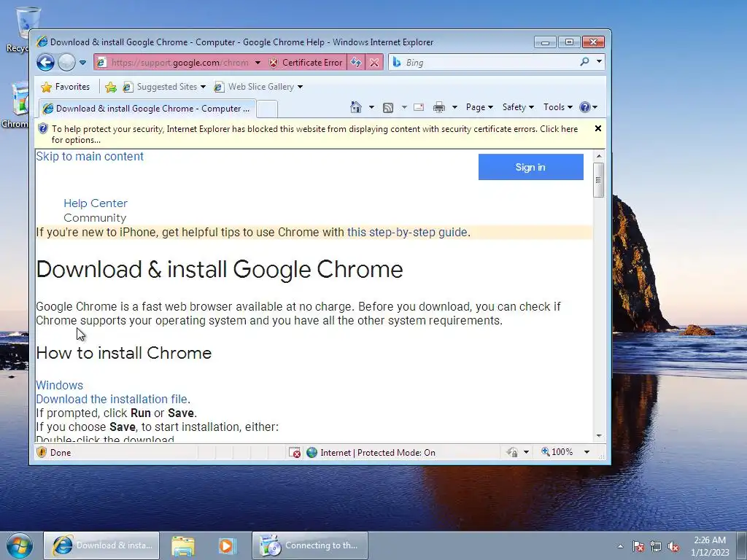This screenshot has width=747, height=560.
Task: Click the Home page icon
Action: pyautogui.click(x=356, y=107)
